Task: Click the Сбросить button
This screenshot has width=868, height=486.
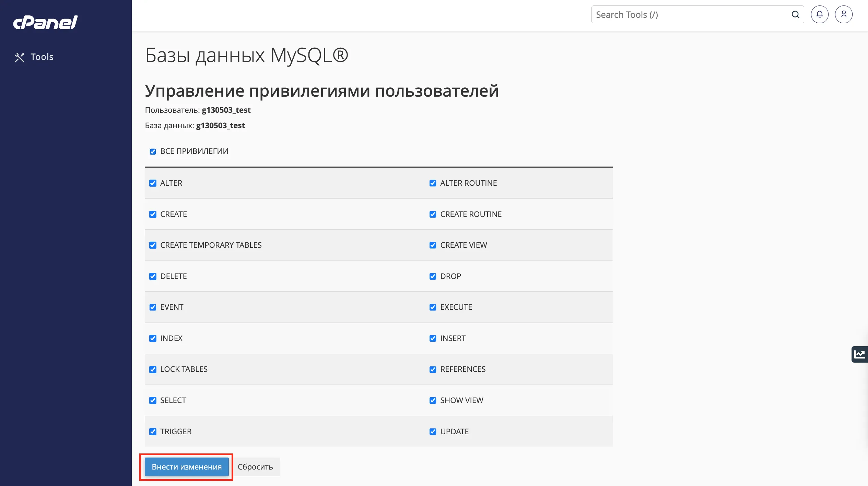Action: pyautogui.click(x=255, y=467)
